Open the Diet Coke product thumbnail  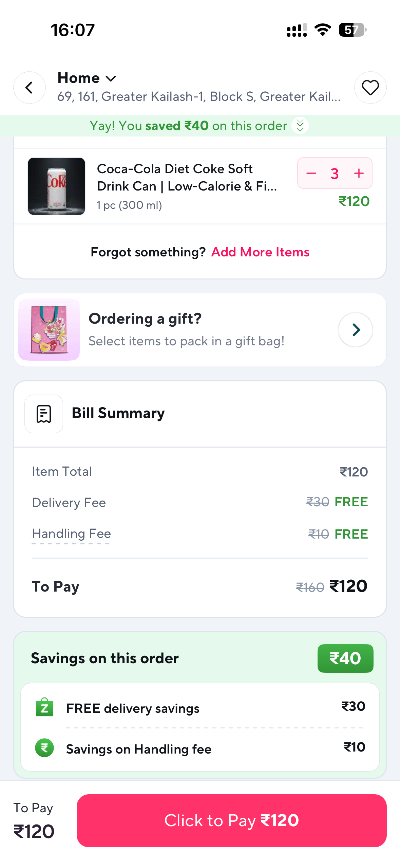56,186
